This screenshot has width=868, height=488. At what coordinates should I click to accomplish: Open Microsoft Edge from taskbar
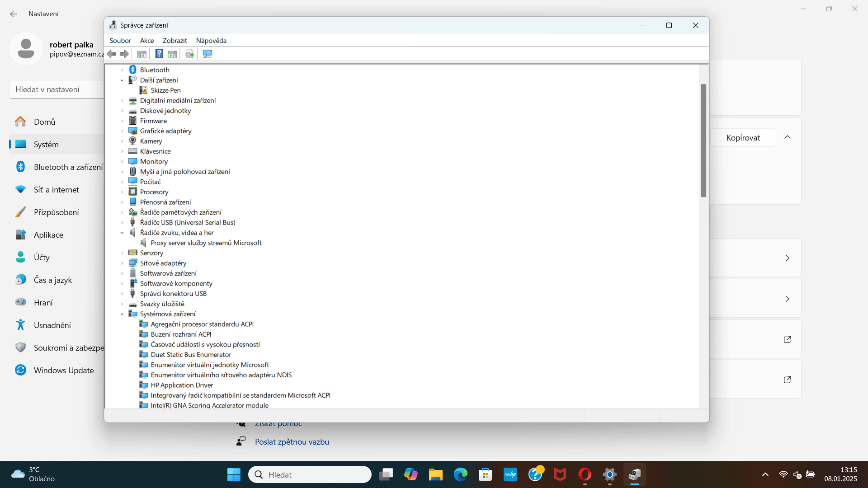click(460, 475)
